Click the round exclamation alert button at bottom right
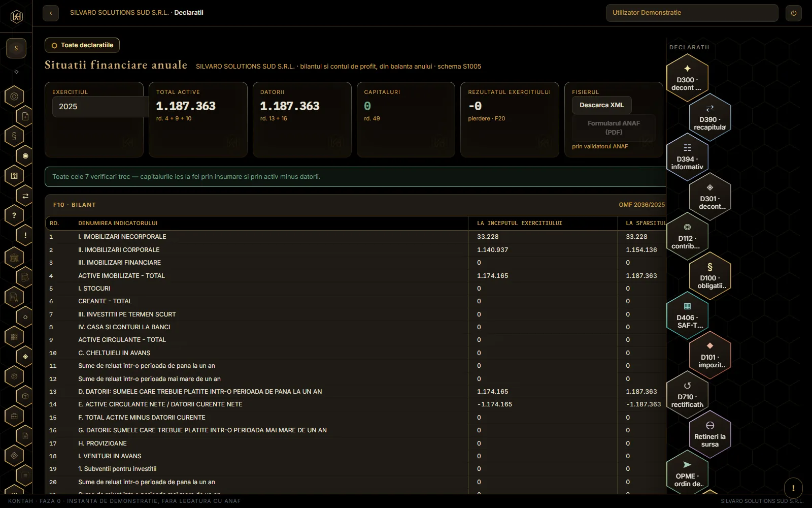Screen dimensions: 812x508 click(793, 488)
